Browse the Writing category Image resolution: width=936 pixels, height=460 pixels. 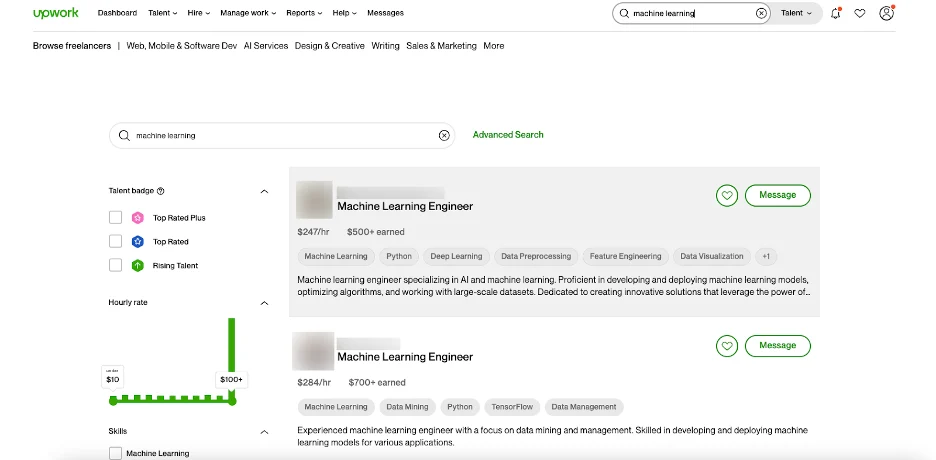click(385, 46)
